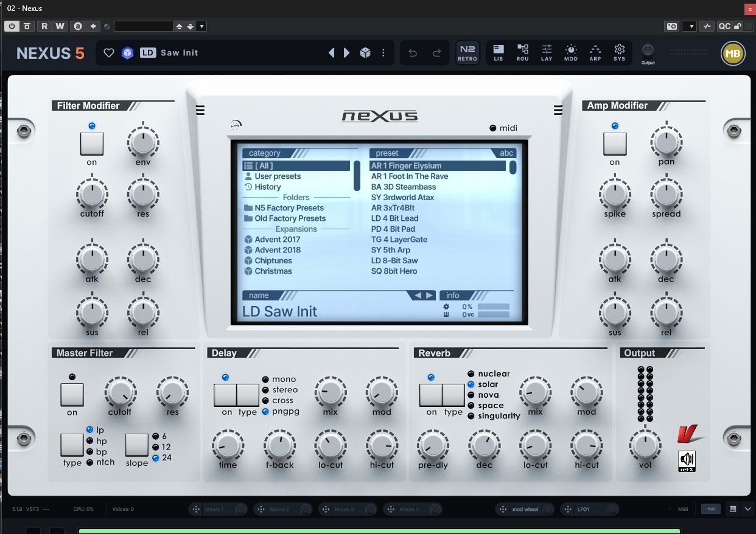Go to next preset using right arrow
The image size is (756, 534).
click(x=347, y=53)
